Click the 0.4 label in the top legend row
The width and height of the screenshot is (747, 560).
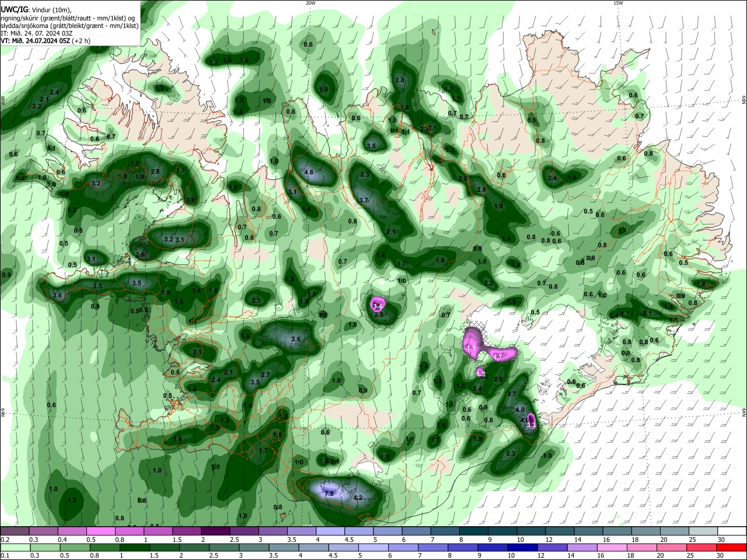[62, 540]
